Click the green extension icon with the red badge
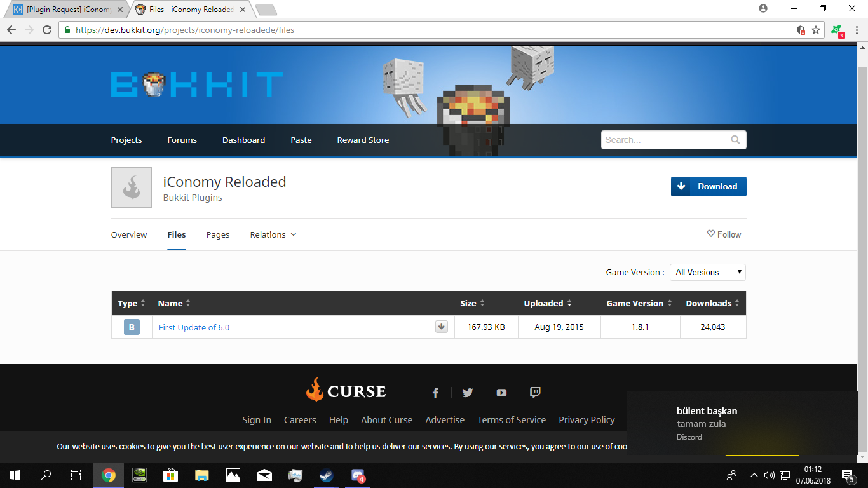 click(x=837, y=30)
